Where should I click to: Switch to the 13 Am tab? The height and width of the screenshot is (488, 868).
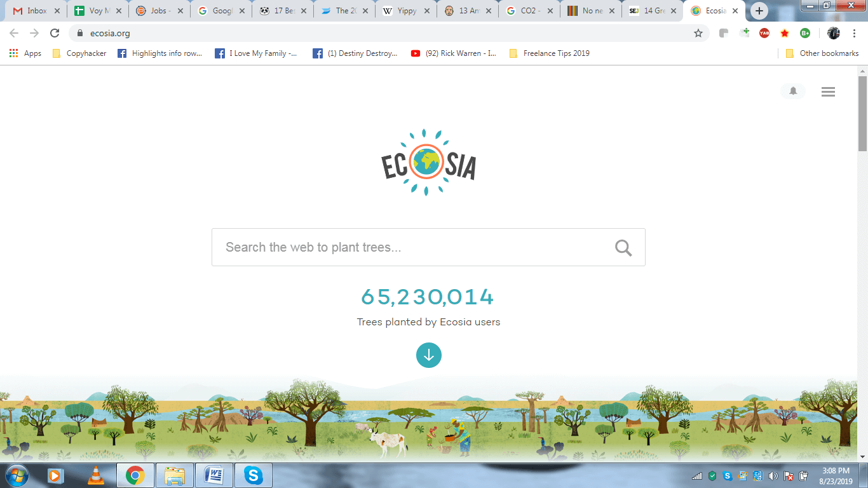[467, 11]
